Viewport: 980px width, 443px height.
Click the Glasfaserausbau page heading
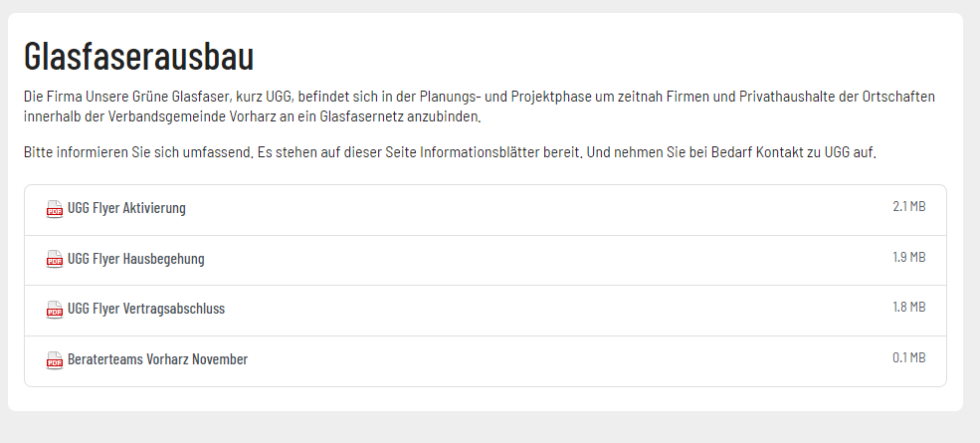(138, 56)
